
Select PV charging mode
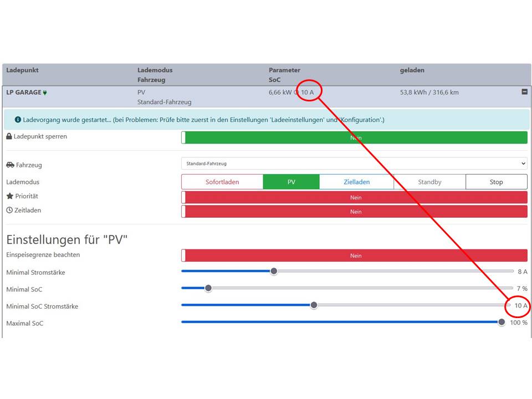(x=291, y=182)
